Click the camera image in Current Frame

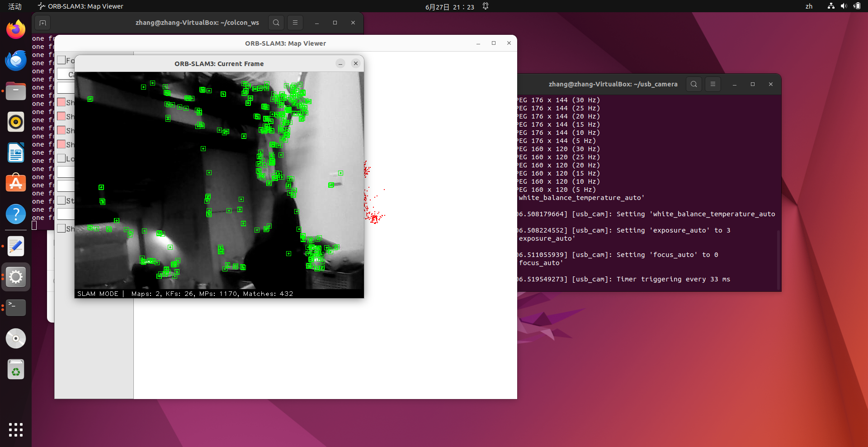coord(219,180)
